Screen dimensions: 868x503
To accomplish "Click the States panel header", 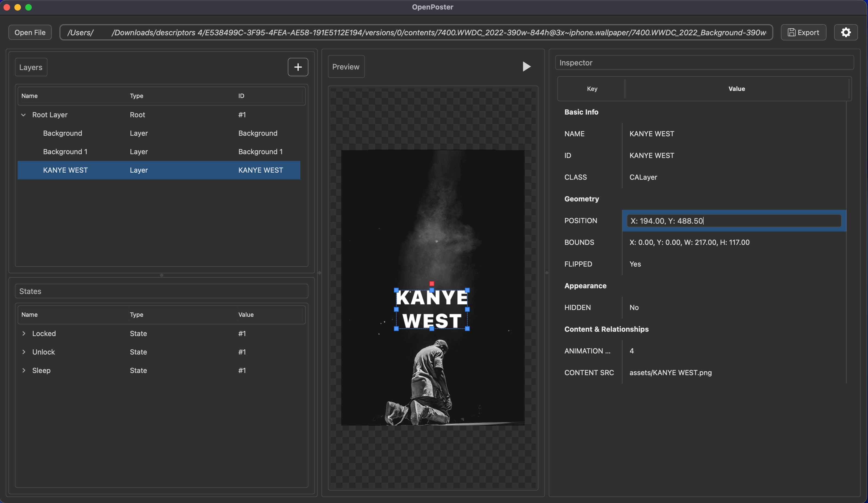I will (162, 291).
